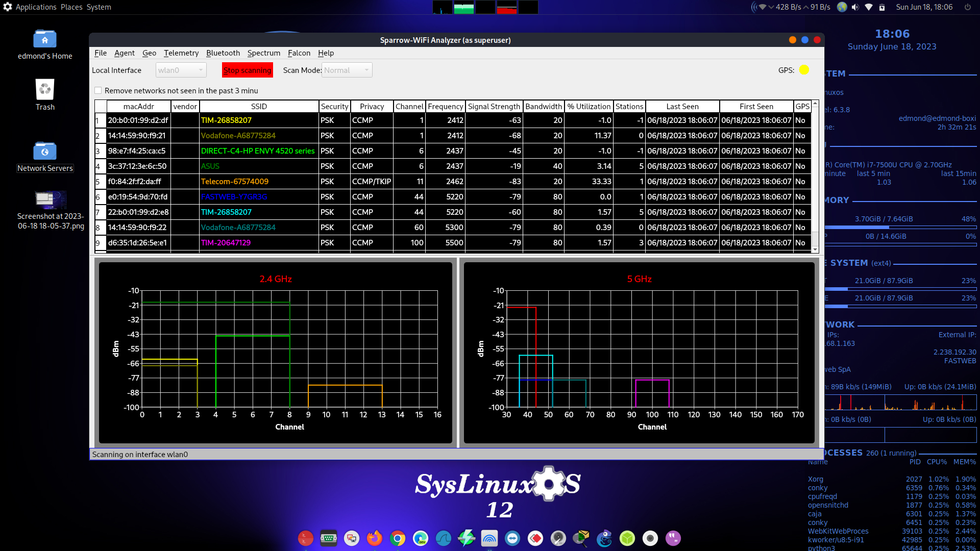The width and height of the screenshot is (980, 551).
Task: Launch AnyDesk from the dock
Action: [x=535, y=538]
